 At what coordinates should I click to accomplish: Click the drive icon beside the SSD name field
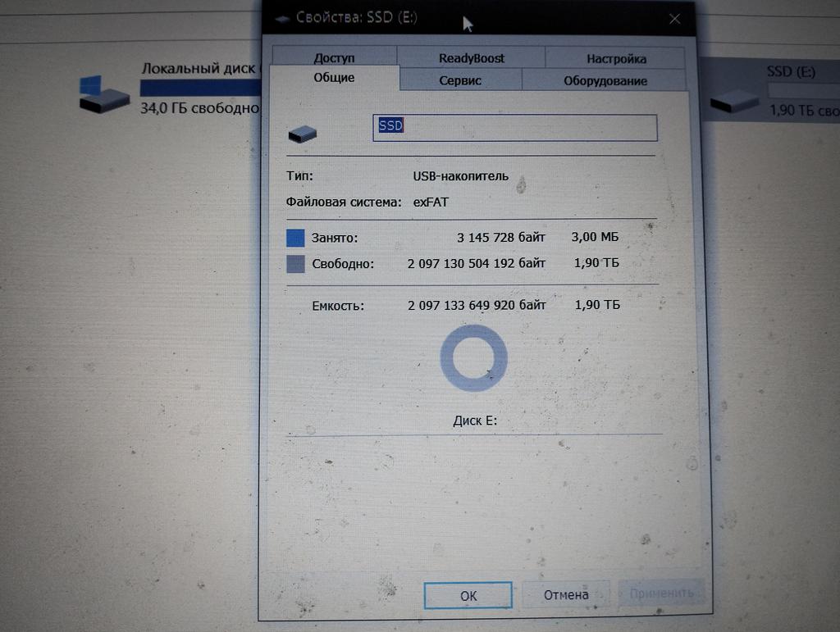(302, 134)
